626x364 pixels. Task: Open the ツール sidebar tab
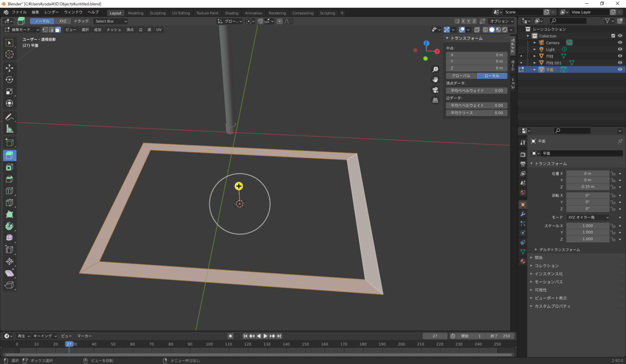[x=513, y=65]
